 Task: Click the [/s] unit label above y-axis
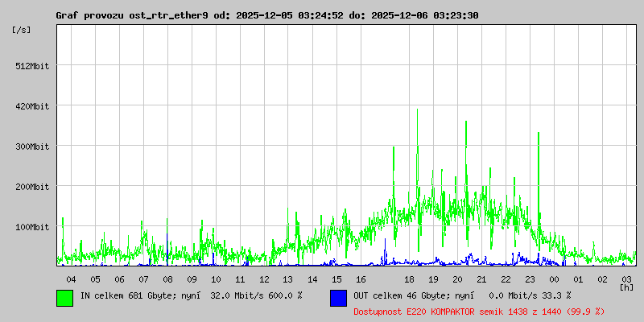[x=22, y=29]
